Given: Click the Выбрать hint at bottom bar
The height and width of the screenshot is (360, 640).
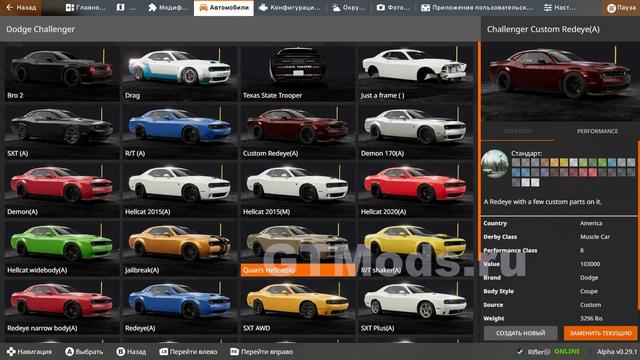Looking at the screenshot, I should [84, 351].
